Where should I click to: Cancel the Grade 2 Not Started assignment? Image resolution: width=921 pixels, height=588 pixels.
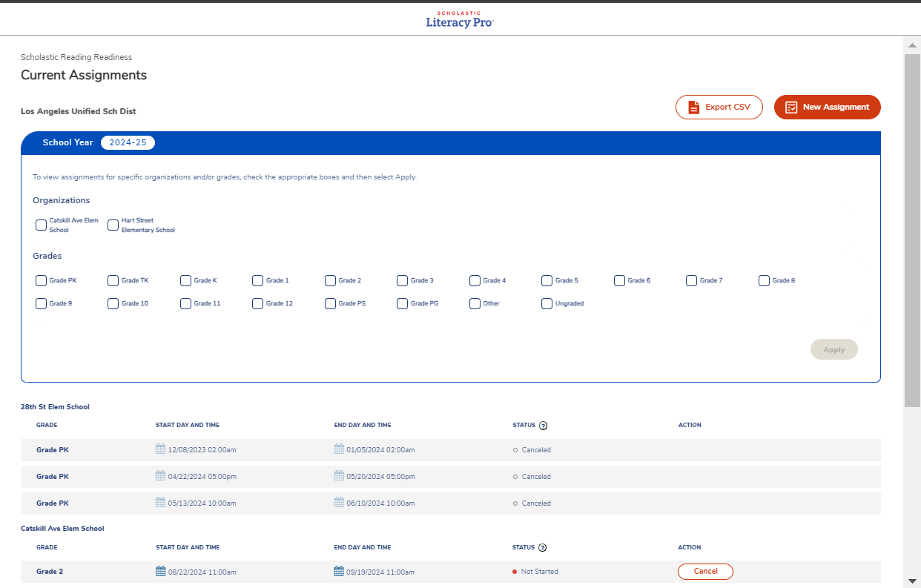(704, 571)
